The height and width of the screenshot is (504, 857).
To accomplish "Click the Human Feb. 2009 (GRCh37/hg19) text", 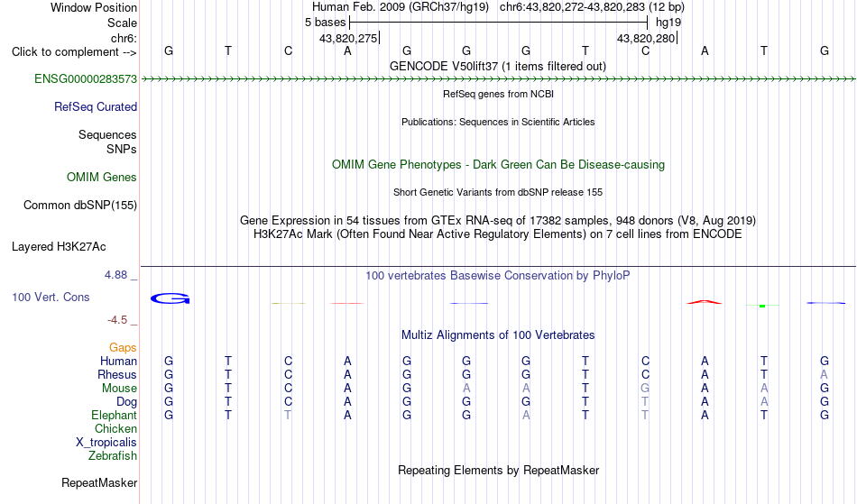I will coord(400,7).
